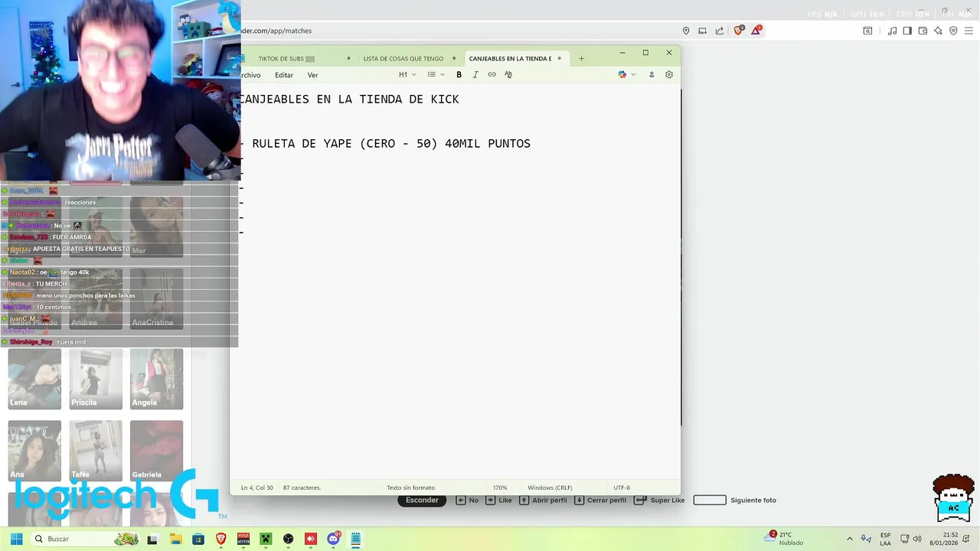Open the browser music note playlist icon
This screenshot has width=980, height=551.
pyautogui.click(x=892, y=31)
